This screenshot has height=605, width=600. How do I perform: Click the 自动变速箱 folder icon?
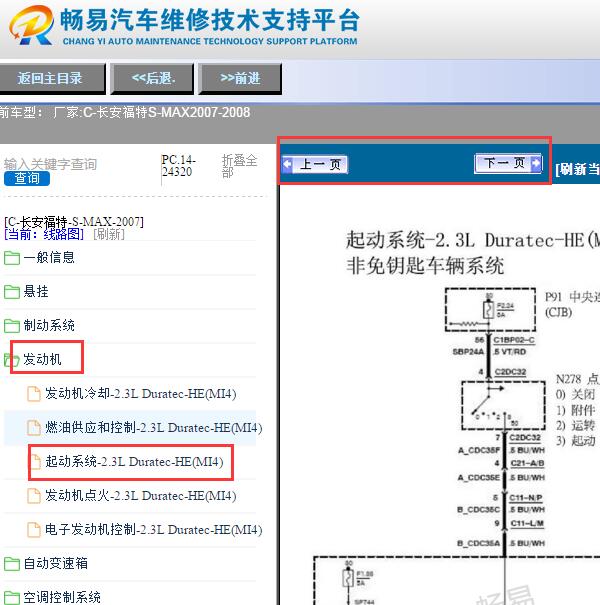pyautogui.click(x=12, y=564)
